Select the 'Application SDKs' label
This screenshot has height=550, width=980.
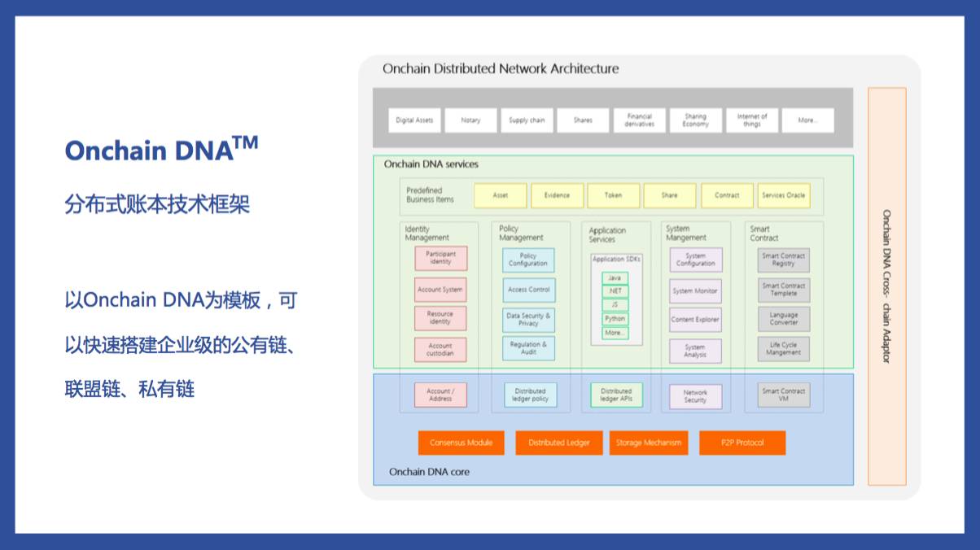pyautogui.click(x=616, y=260)
